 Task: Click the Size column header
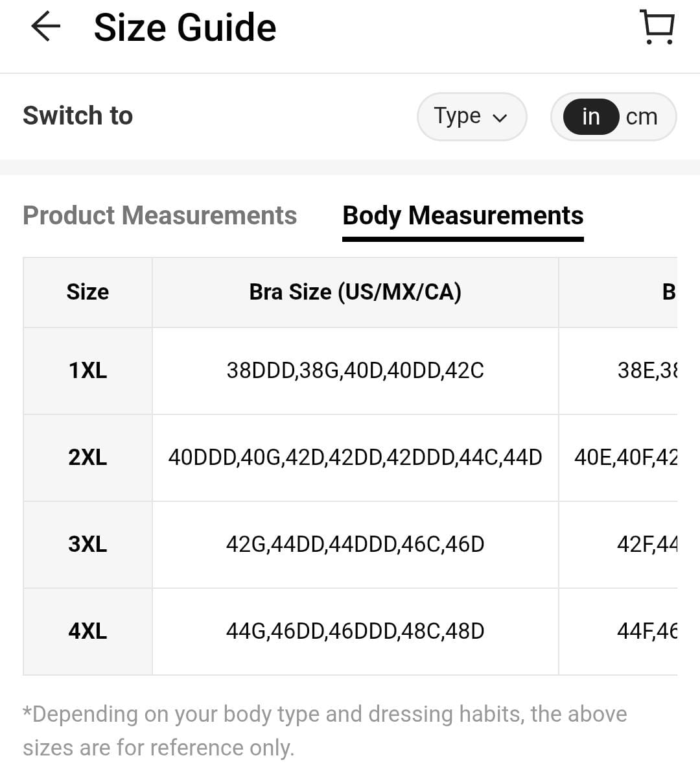tap(87, 292)
